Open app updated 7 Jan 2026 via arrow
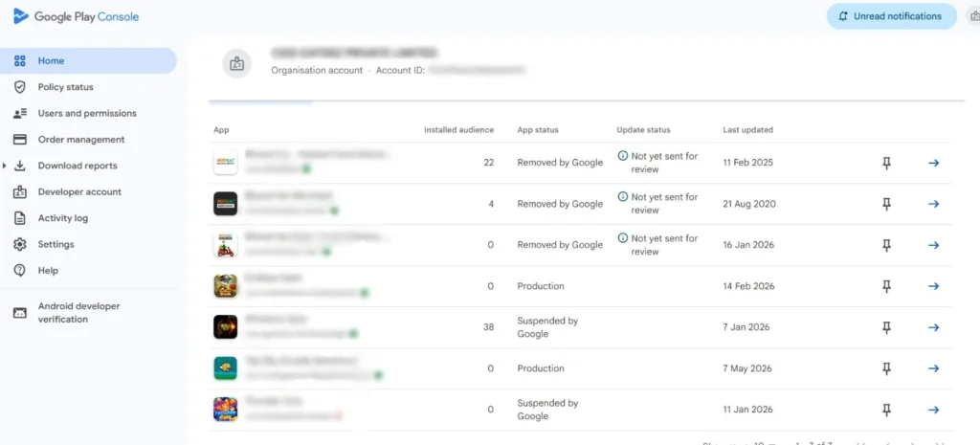 pos(934,327)
